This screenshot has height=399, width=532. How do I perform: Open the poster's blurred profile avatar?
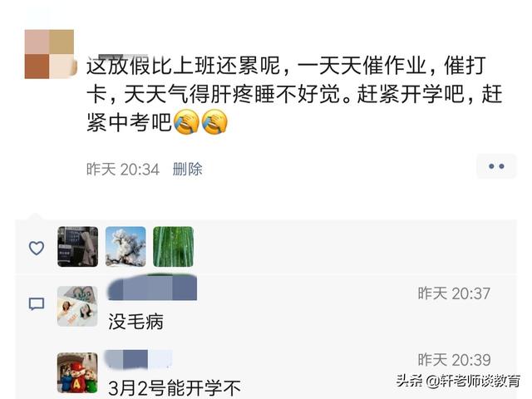[49, 54]
